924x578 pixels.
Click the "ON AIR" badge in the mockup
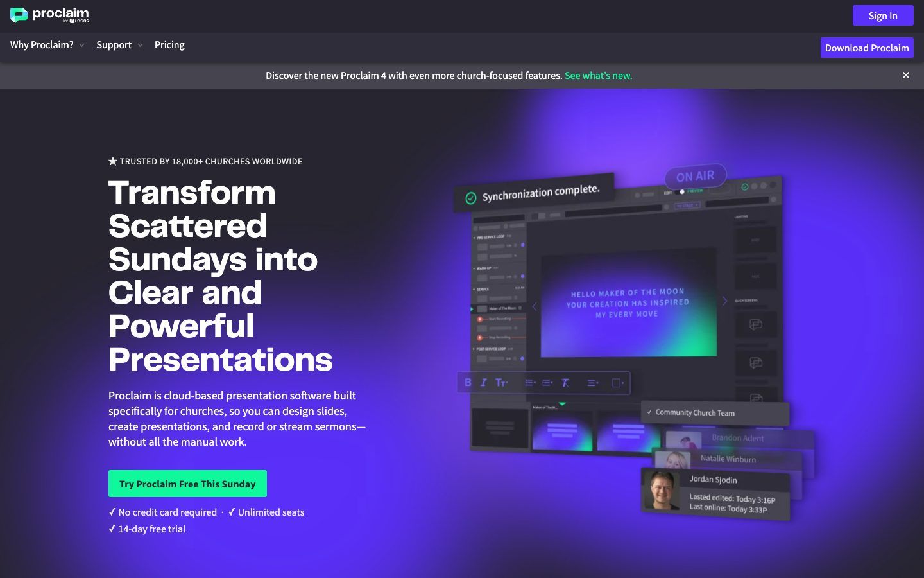[696, 176]
